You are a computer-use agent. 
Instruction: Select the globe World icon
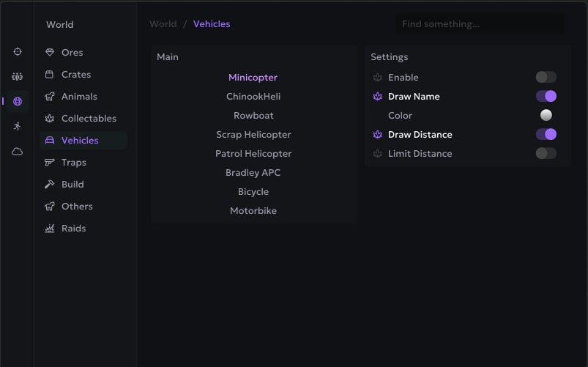point(18,101)
